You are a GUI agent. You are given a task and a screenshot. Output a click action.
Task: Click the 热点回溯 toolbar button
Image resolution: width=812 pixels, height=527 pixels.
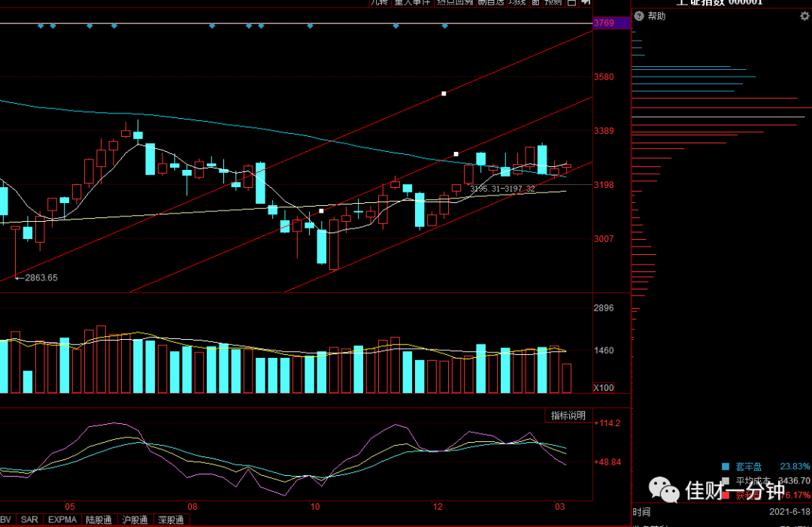point(455,2)
